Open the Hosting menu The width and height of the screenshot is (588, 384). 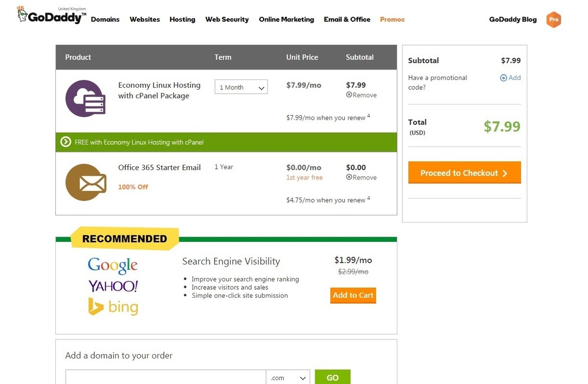[x=182, y=20]
